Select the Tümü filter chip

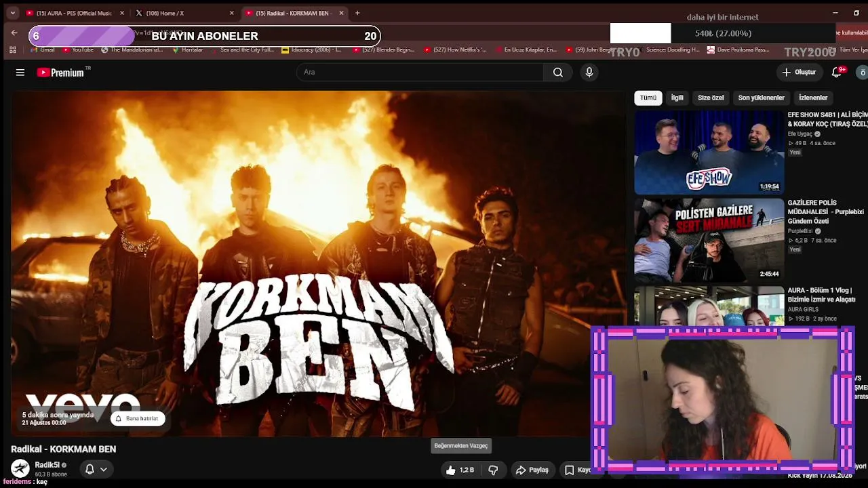pyautogui.click(x=648, y=98)
